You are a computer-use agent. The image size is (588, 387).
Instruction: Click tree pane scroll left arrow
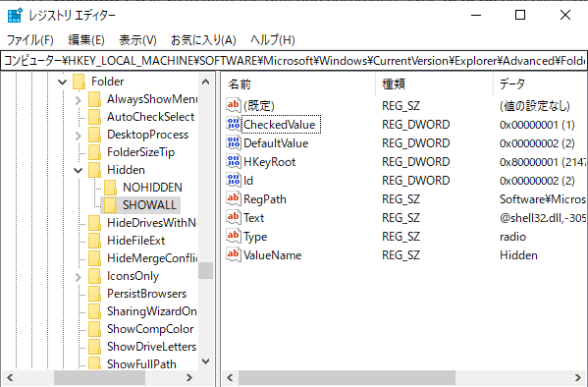[10, 377]
